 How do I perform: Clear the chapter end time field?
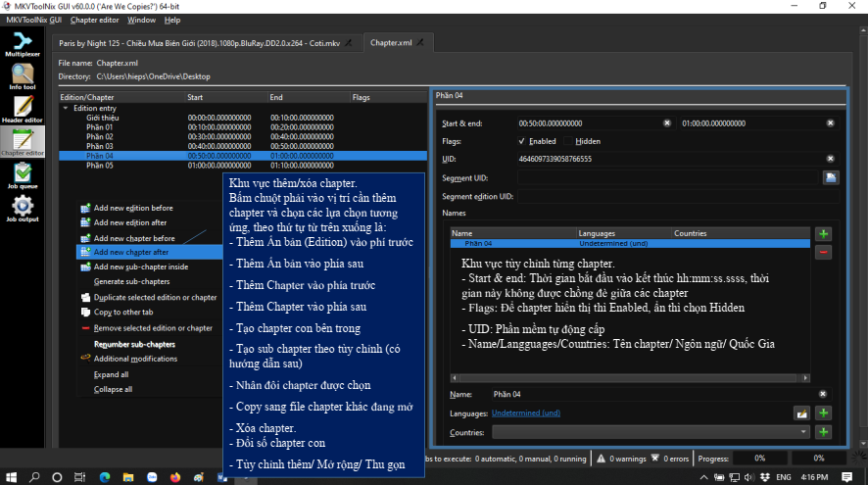pyautogui.click(x=831, y=123)
